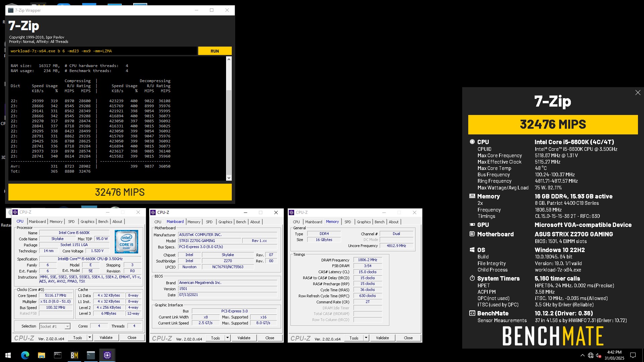This screenshot has width=644, height=362.
Task: Launch Microsoft Edge from taskbar
Action: click(x=25, y=355)
